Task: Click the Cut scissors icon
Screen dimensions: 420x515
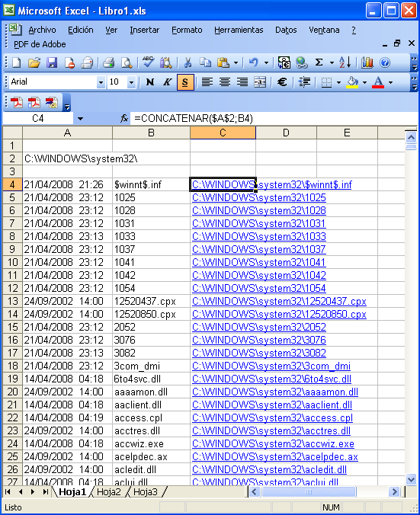Action: pos(188,62)
